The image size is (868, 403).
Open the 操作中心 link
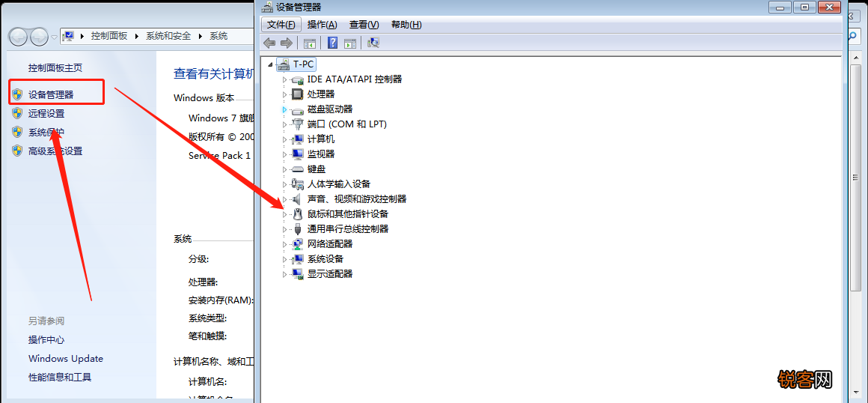[46, 340]
